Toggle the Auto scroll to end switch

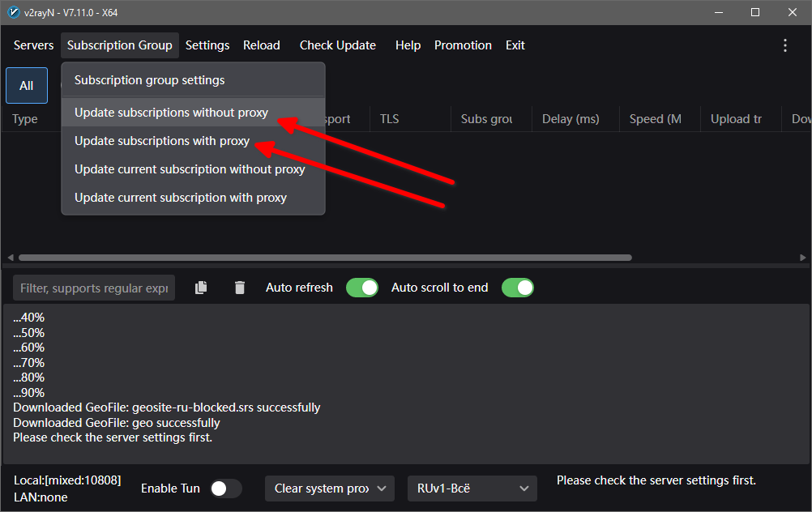tap(517, 288)
